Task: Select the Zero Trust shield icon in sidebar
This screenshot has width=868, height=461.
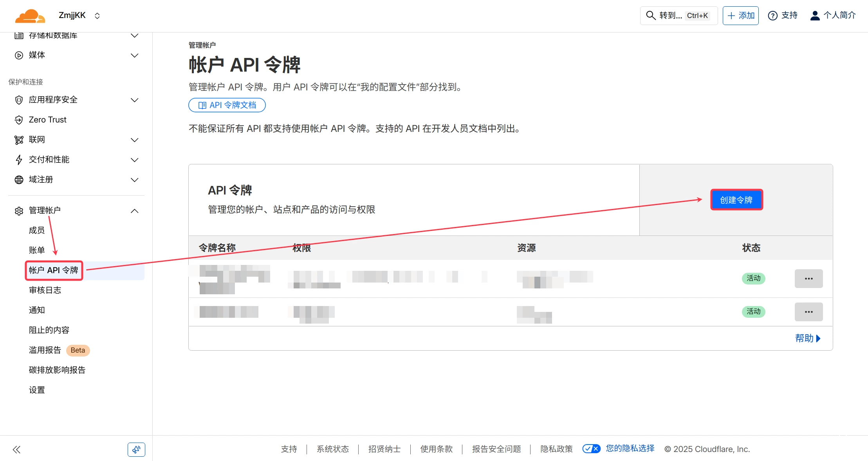Action: [19, 119]
